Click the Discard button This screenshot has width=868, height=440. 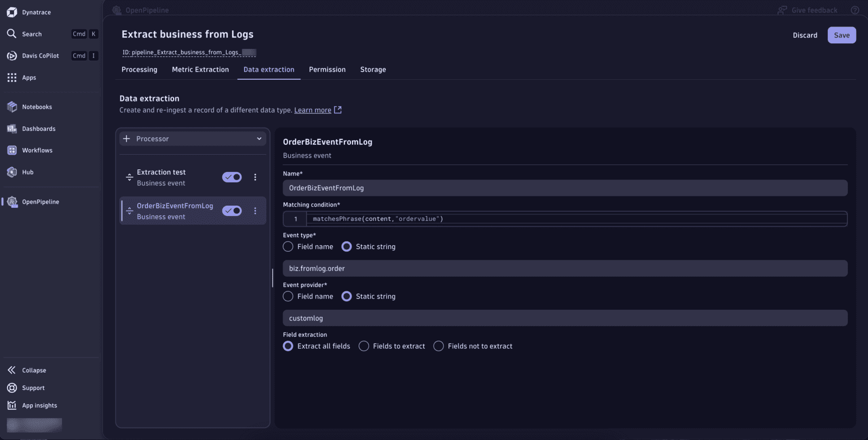[x=805, y=35]
